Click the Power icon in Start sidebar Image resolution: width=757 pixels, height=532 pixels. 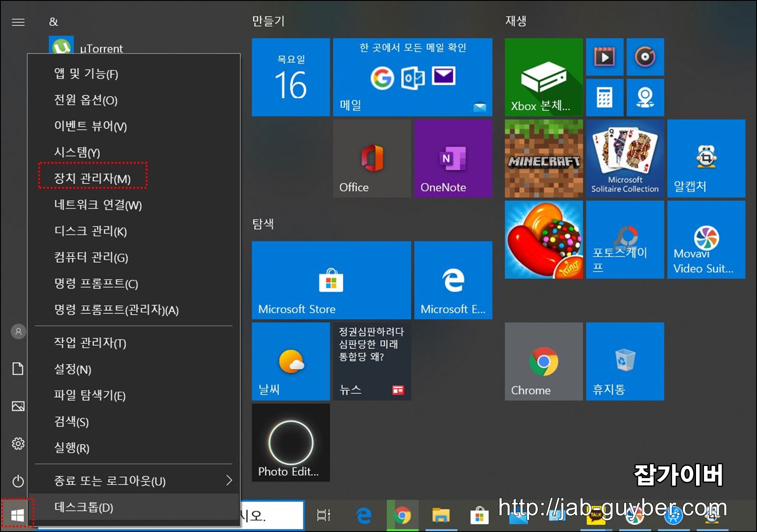click(x=18, y=481)
